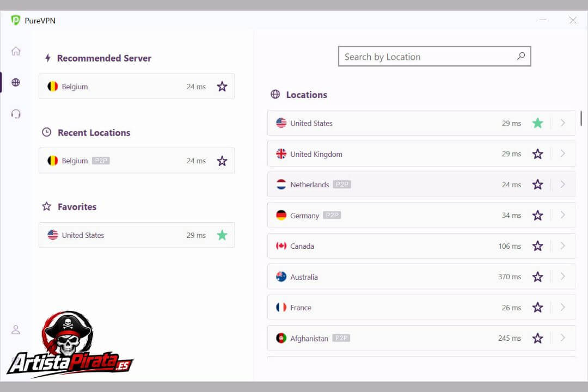Image resolution: width=588 pixels, height=392 pixels.
Task: Select Australia location row
Action: coord(421,277)
